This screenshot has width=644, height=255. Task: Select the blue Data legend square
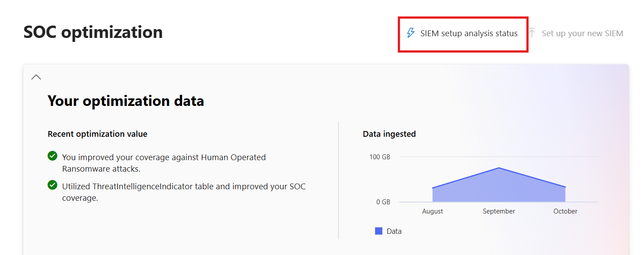378,231
